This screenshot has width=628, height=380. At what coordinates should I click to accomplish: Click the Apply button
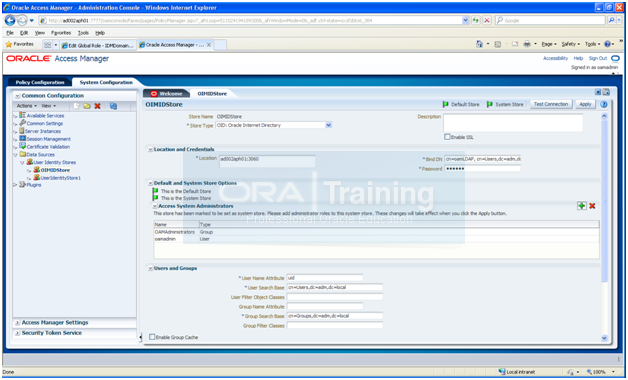(585, 105)
